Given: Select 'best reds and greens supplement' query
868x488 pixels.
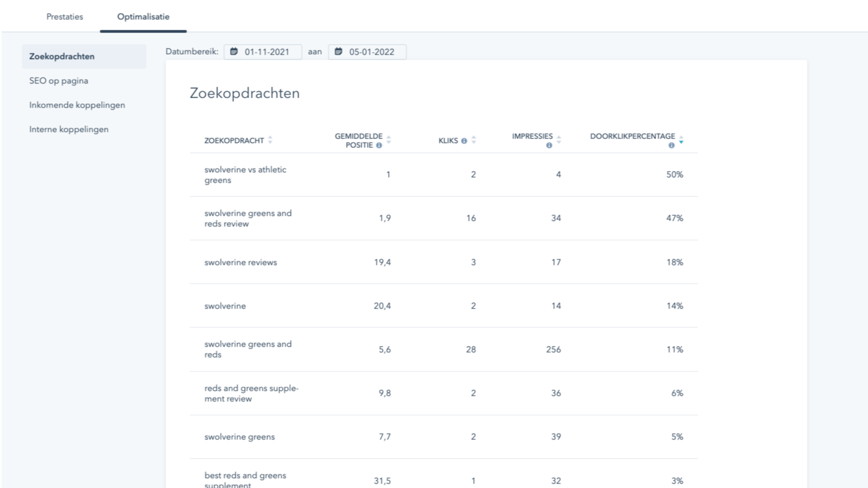Looking at the screenshot, I should click(x=245, y=480).
